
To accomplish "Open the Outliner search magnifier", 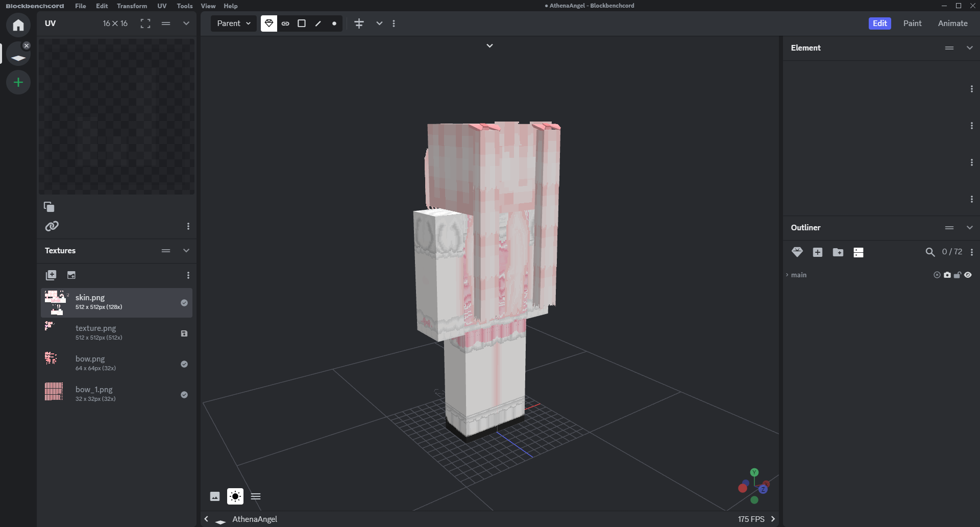I will [x=930, y=252].
